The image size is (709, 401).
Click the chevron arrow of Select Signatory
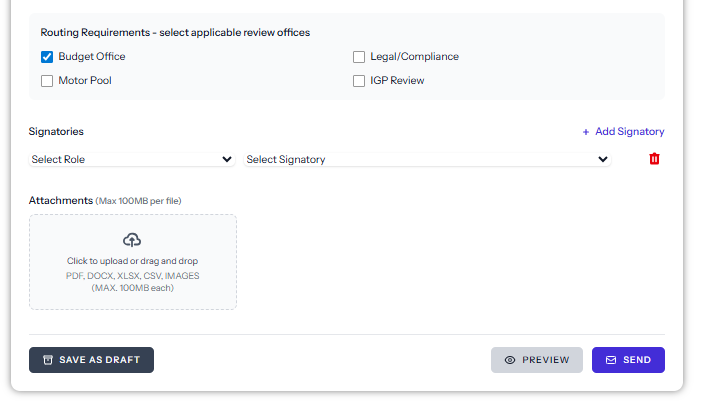click(x=603, y=159)
